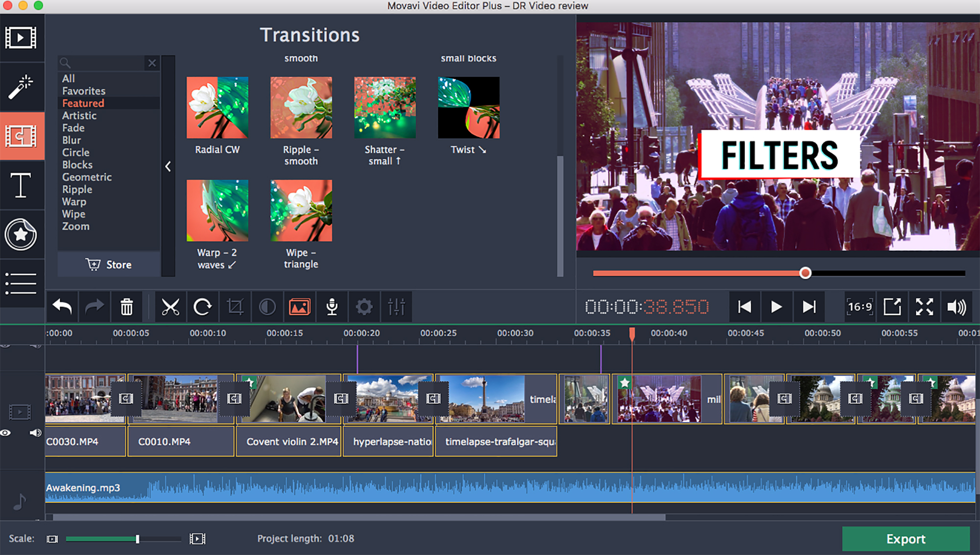980x555 pixels.
Task: Toggle video track visibility eye icon
Action: coord(8,431)
